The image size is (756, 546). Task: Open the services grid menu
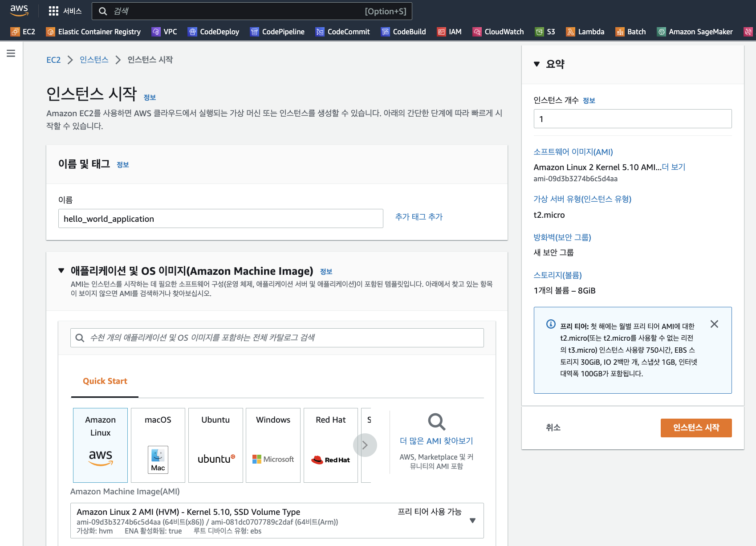(x=53, y=11)
